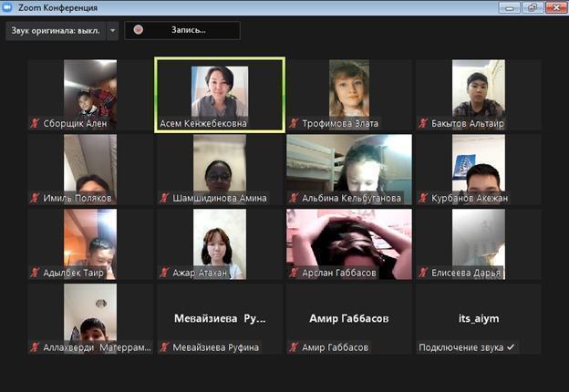Image resolution: width=569 pixels, height=392 pixels.
Task: Click the red record dot icon
Action: coord(138,30)
